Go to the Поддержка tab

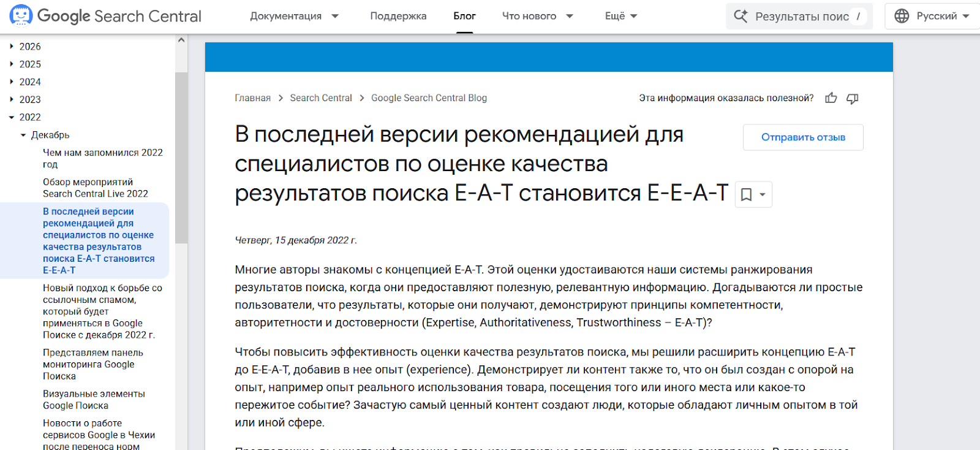pos(398,16)
